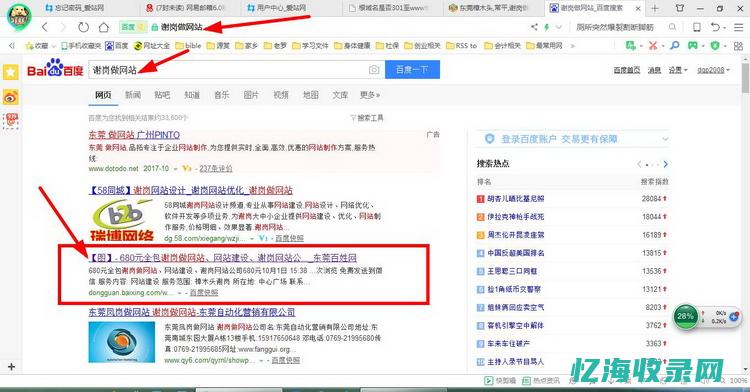
Task: Open Weibo icon in left sidebar
Action: [x=11, y=97]
